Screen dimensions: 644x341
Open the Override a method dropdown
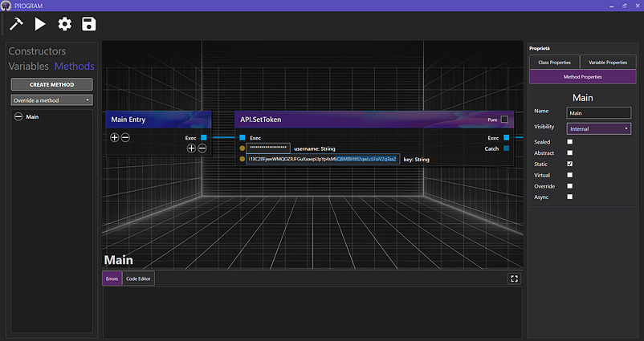51,100
